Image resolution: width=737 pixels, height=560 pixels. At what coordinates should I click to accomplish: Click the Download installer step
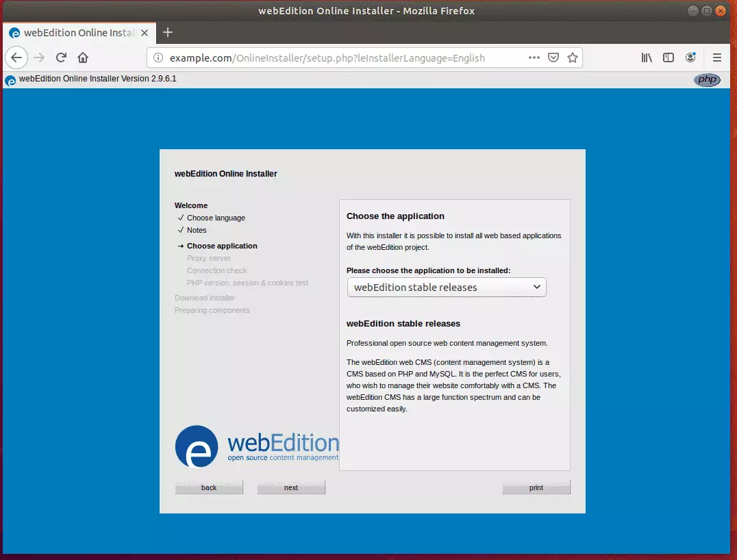click(x=205, y=298)
